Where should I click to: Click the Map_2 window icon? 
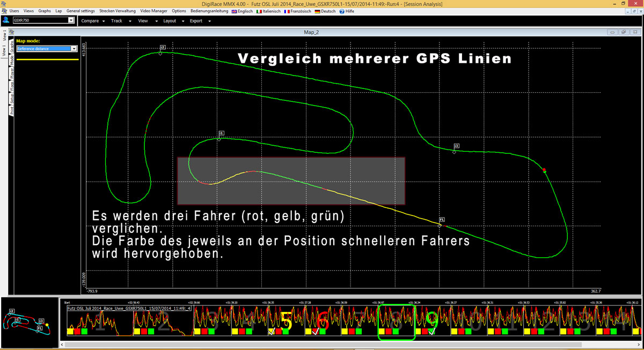(x=11, y=32)
